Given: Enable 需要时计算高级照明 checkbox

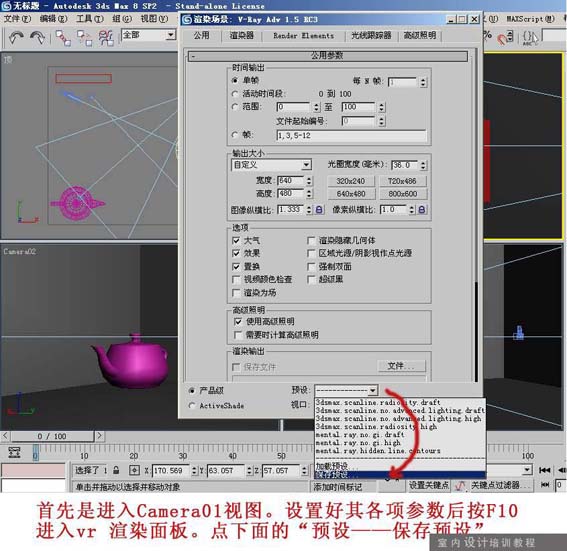Looking at the screenshot, I should click(x=238, y=335).
